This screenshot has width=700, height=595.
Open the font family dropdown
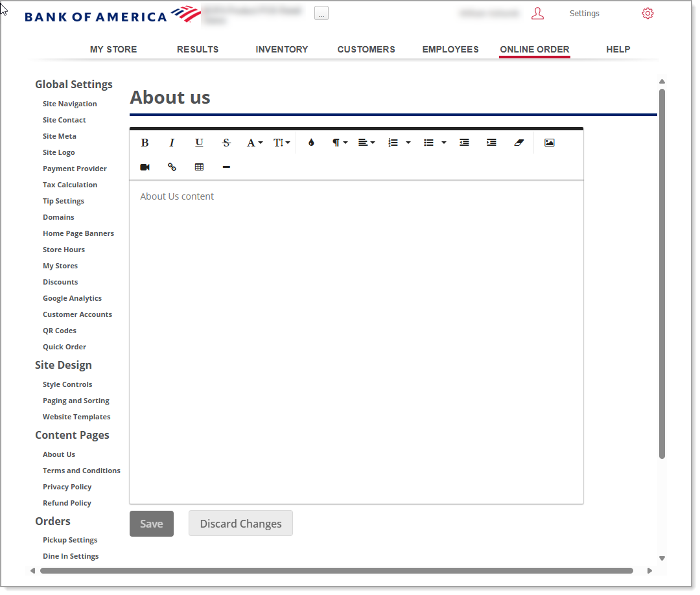click(x=254, y=143)
